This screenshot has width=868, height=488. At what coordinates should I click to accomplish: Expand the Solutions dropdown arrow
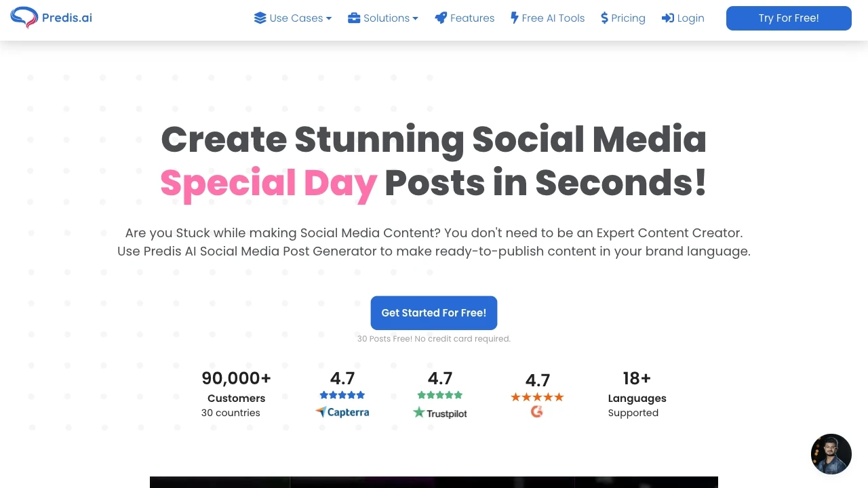coord(415,18)
